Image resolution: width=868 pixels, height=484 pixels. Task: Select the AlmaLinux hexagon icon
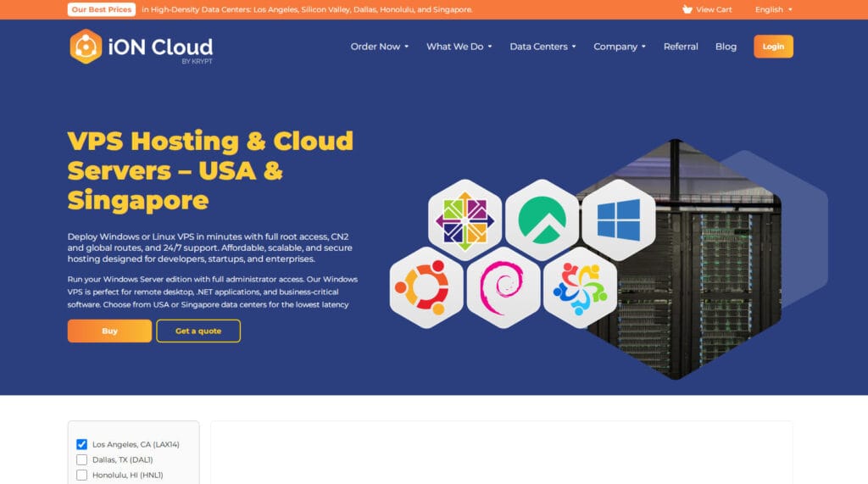580,288
